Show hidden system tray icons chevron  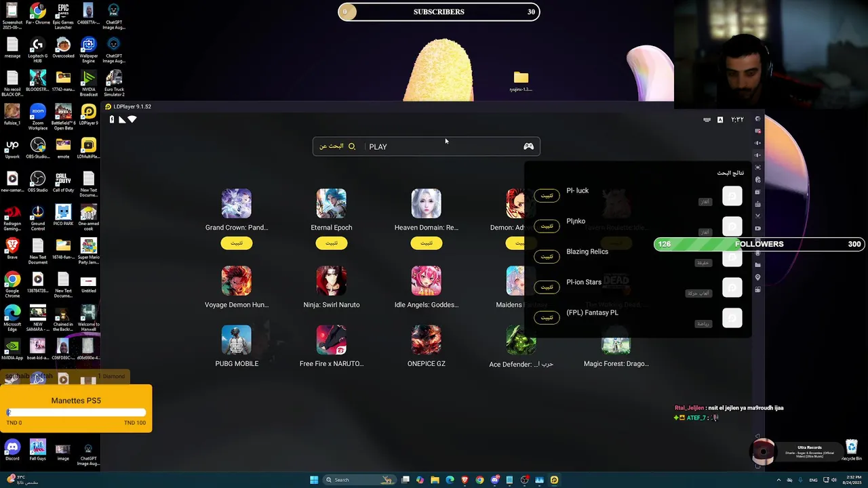coord(778,480)
